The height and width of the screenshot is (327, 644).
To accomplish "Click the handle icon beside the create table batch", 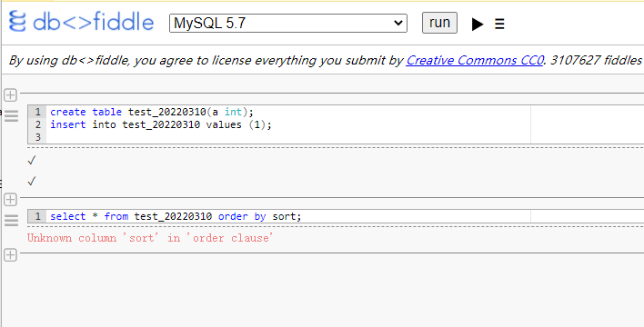I will click(x=12, y=116).
